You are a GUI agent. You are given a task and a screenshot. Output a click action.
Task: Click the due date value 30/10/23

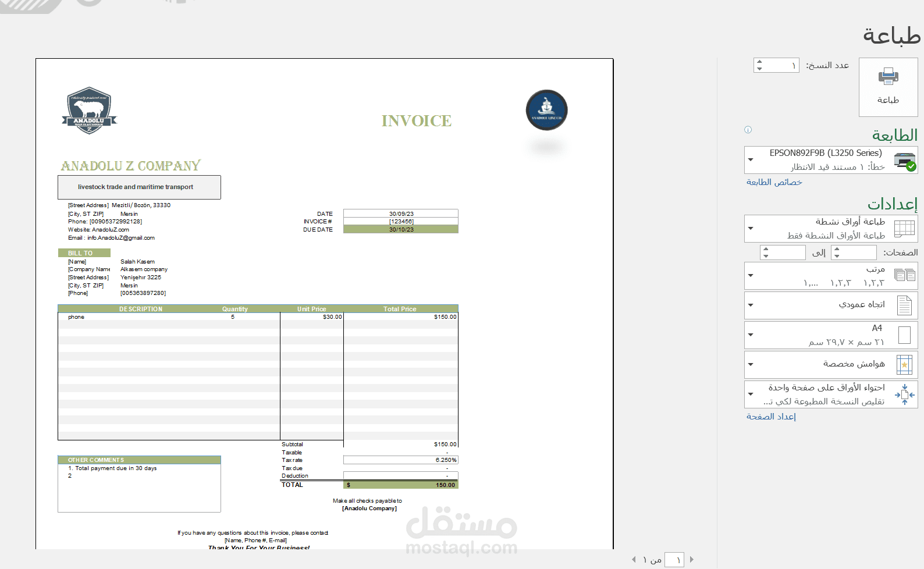(x=401, y=230)
